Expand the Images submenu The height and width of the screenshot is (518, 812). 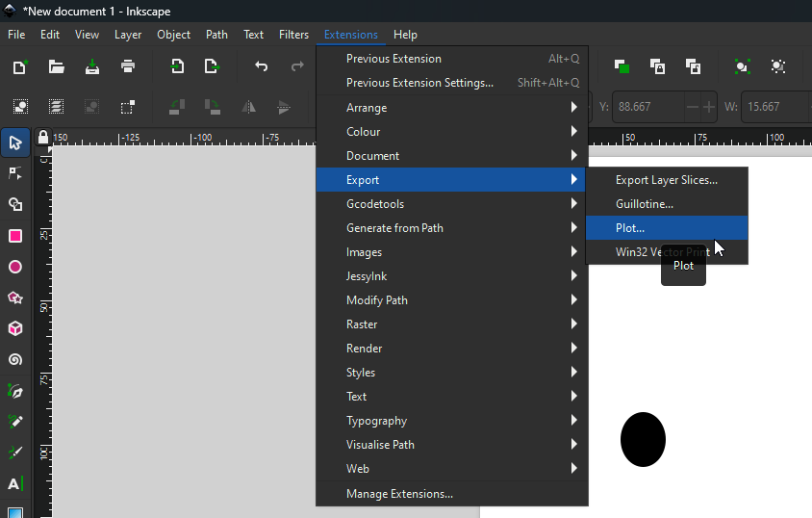[x=451, y=251]
